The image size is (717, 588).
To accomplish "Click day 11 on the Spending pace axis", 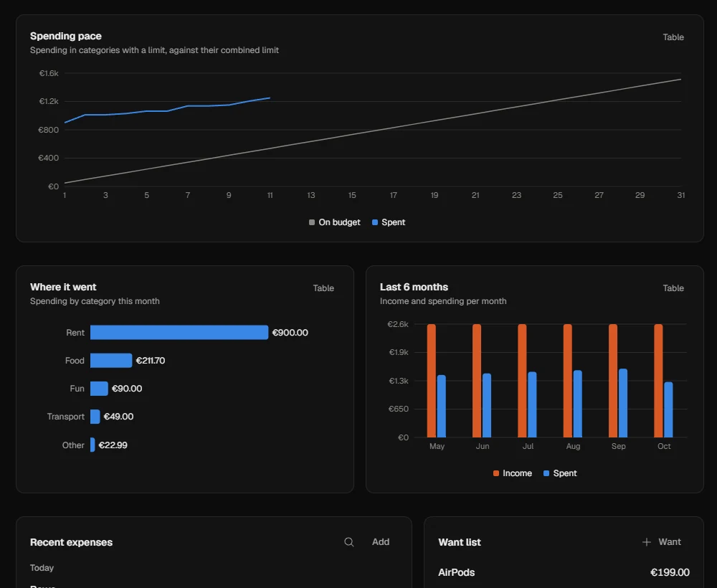I will click(x=270, y=195).
